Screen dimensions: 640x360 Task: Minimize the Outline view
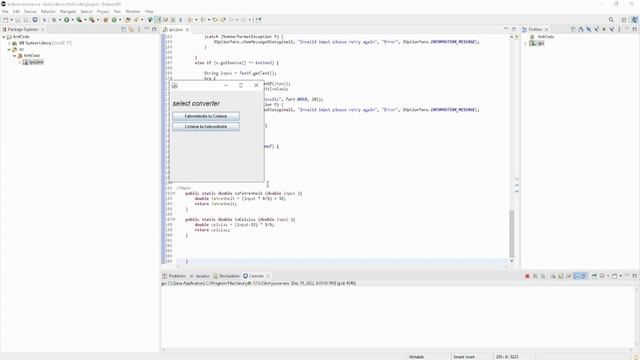coord(627,29)
